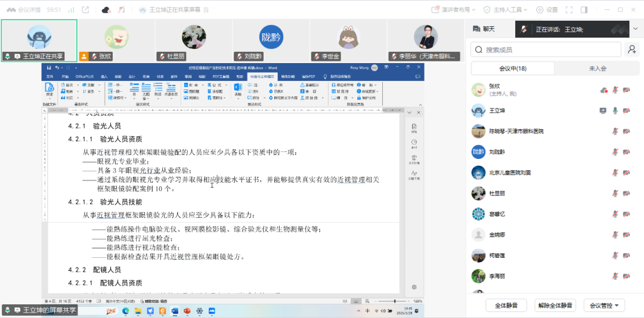Image resolution: width=644 pixels, height=318 pixels.
Task: Click the gear icon in Word's right sidebar
Action: coord(414,287)
